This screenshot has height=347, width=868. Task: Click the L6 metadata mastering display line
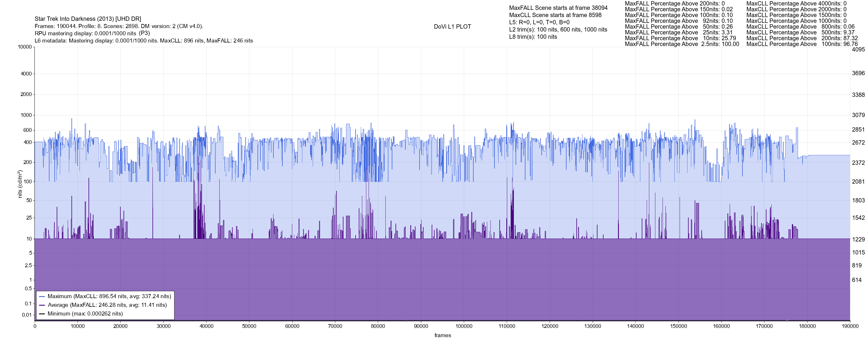144,41
